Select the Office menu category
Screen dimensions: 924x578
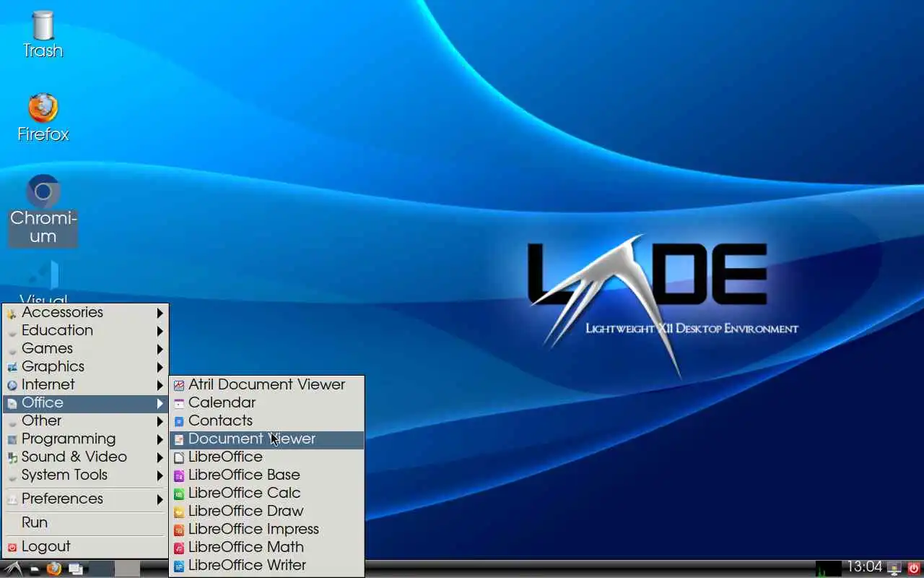tap(86, 403)
